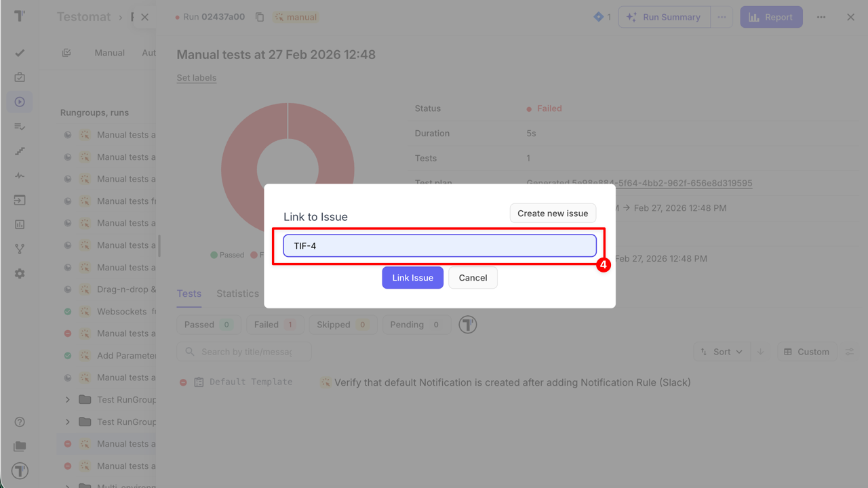Viewport: 868px width, 488px height.
Task: Click the Help question mark icon
Action: click(19, 422)
